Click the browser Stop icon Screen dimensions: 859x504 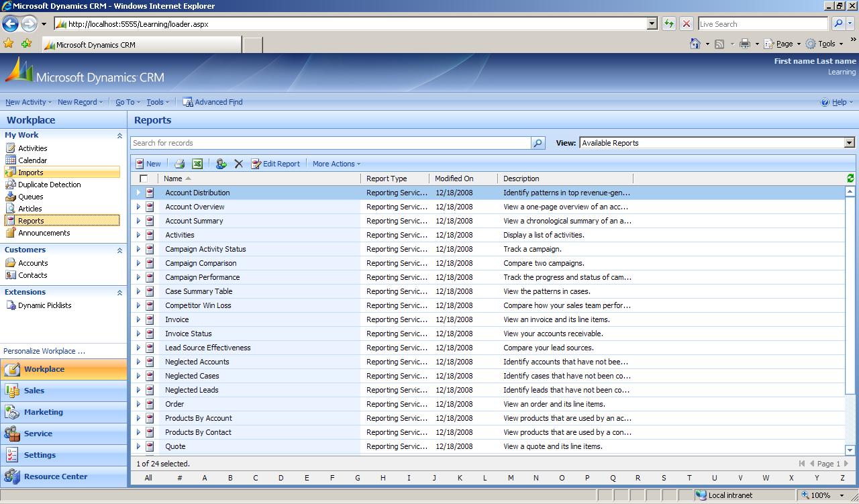(x=686, y=23)
